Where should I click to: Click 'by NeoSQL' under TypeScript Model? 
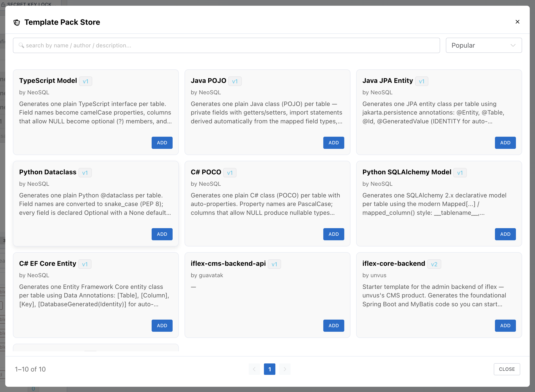(34, 92)
